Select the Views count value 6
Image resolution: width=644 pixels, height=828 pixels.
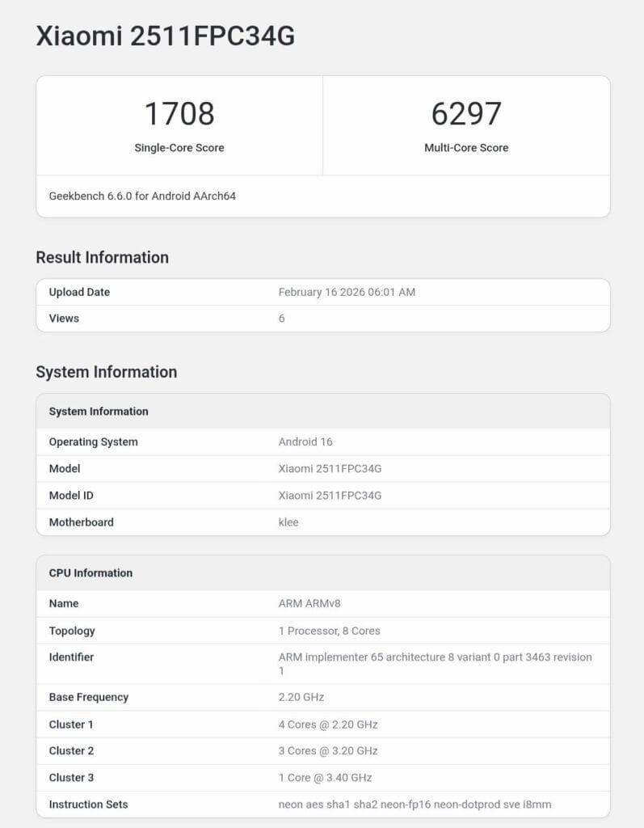282,319
